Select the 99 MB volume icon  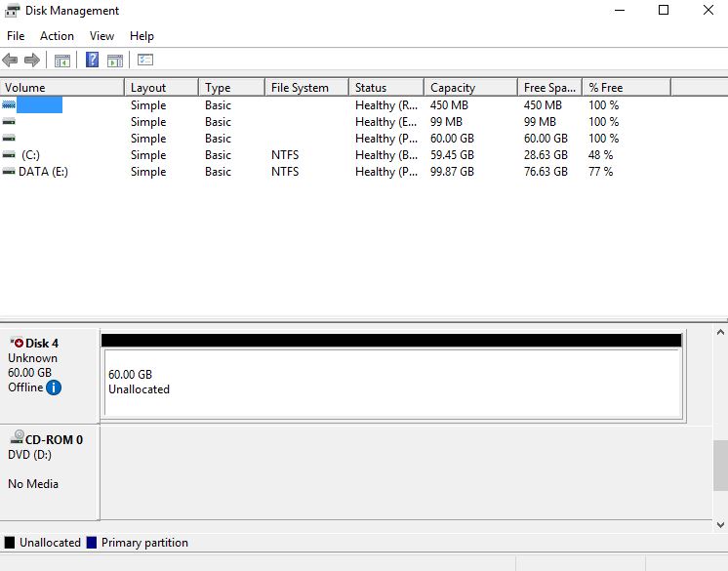9,122
